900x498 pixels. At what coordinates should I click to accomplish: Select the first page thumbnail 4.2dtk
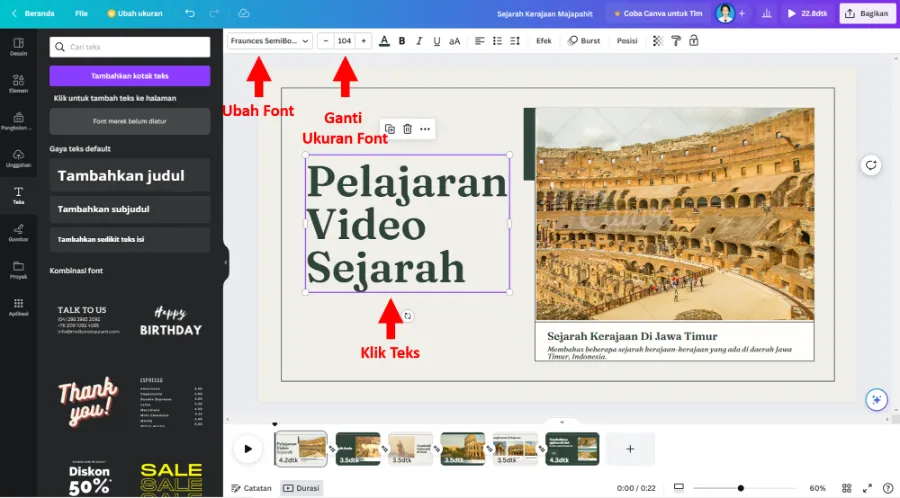[x=301, y=449]
